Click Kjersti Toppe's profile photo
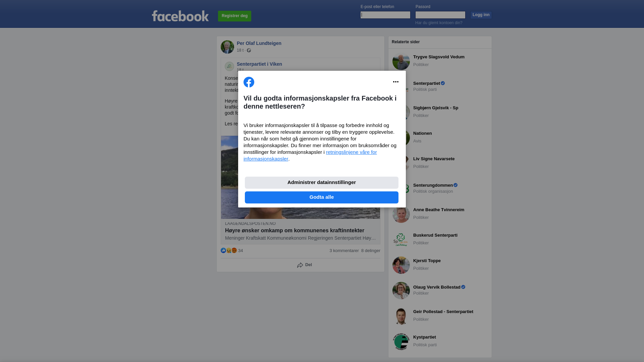 point(401,265)
